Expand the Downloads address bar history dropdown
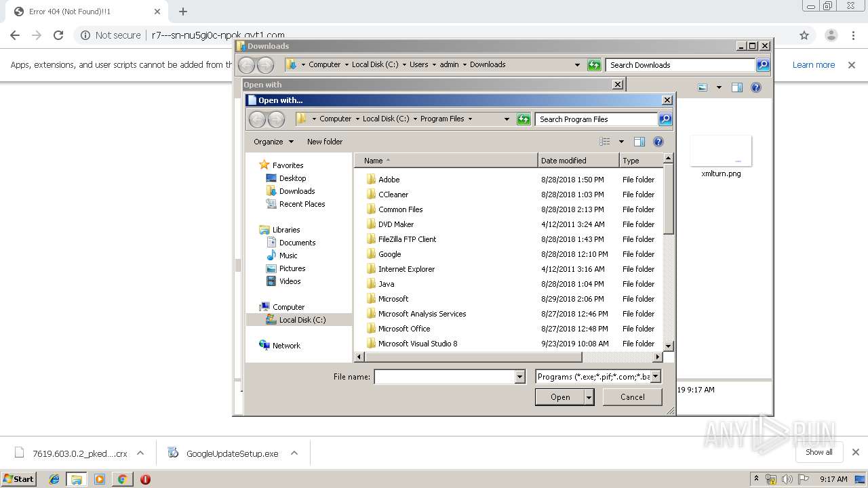868x488 pixels. pos(577,65)
